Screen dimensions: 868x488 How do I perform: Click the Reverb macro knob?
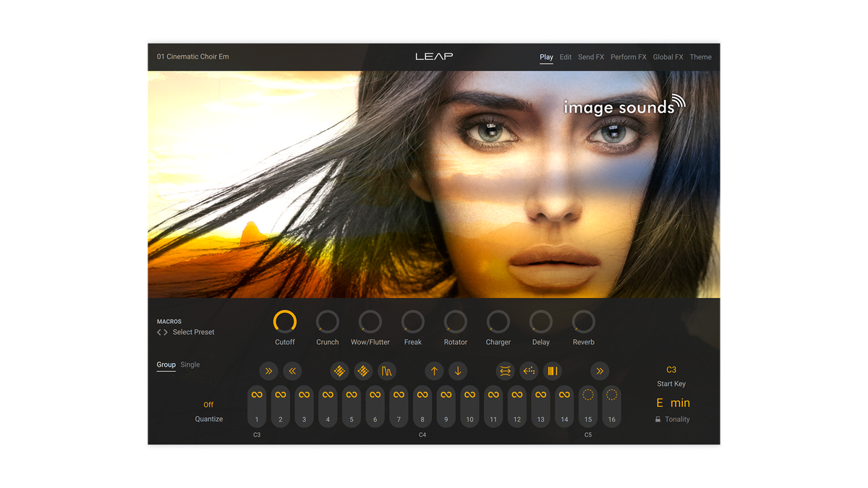(x=584, y=322)
